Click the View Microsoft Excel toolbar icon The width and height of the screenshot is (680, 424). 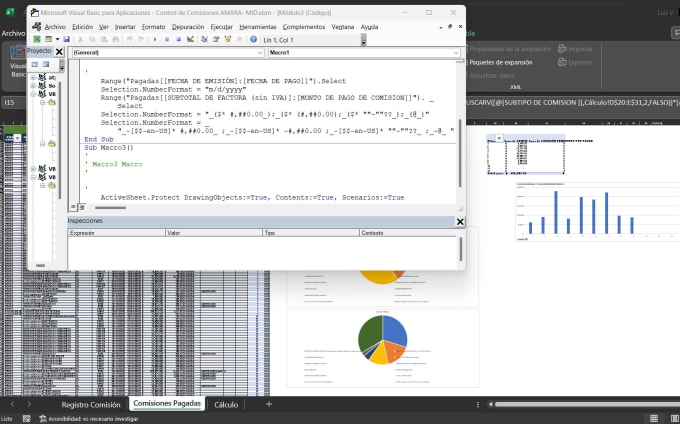(x=37, y=39)
